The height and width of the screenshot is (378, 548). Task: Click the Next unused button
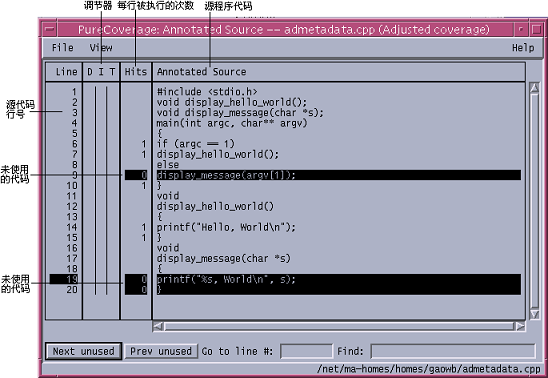coord(84,351)
